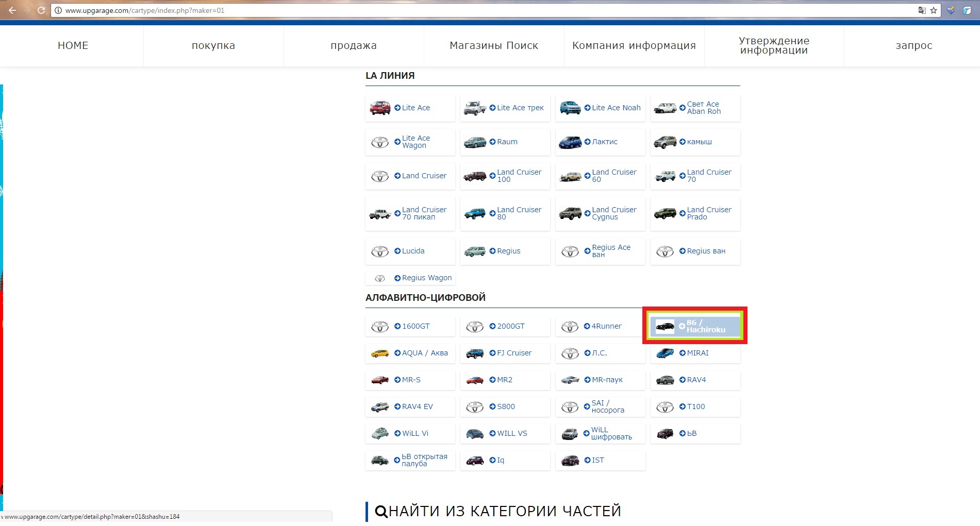980x526 pixels.
Task: Click the Regius van thumbnail
Action: (475, 251)
